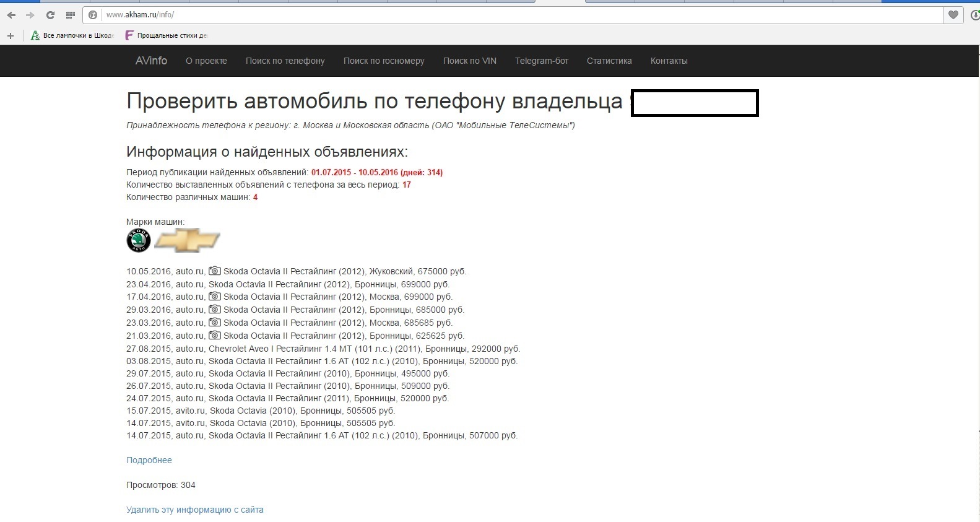Click the listings count value 17

coord(407,185)
